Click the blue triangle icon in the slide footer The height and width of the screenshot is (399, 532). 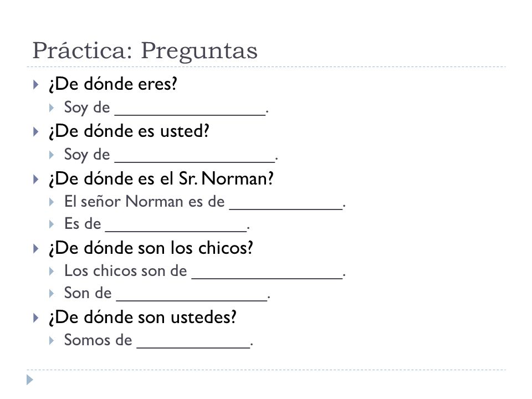[x=30, y=380]
